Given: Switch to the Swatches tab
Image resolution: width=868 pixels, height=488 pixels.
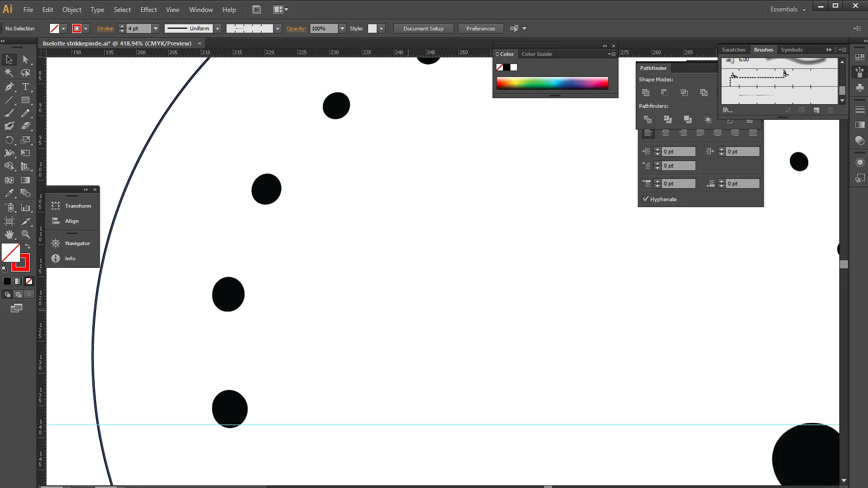Looking at the screenshot, I should [733, 49].
